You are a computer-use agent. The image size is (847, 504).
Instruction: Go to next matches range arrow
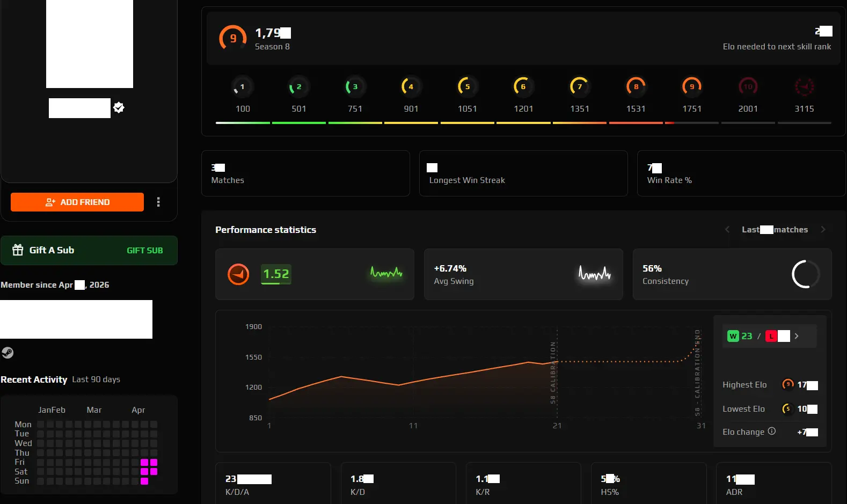coord(823,230)
